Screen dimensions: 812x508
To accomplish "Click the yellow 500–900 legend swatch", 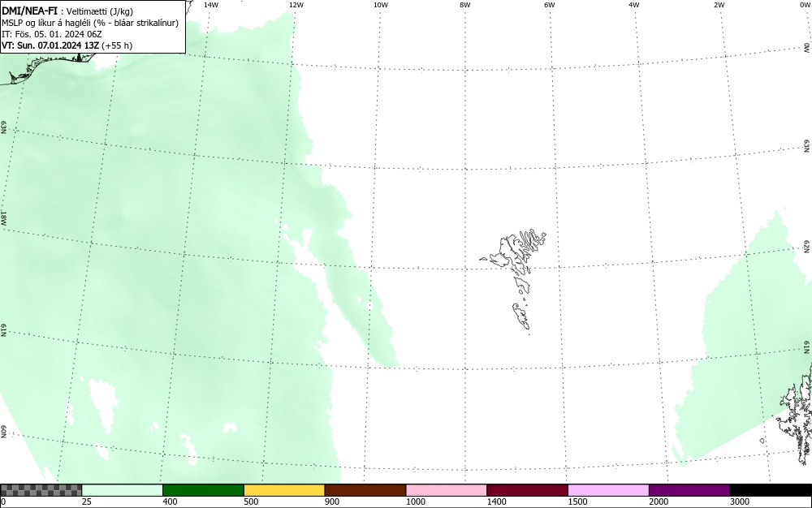I will coord(284,490).
